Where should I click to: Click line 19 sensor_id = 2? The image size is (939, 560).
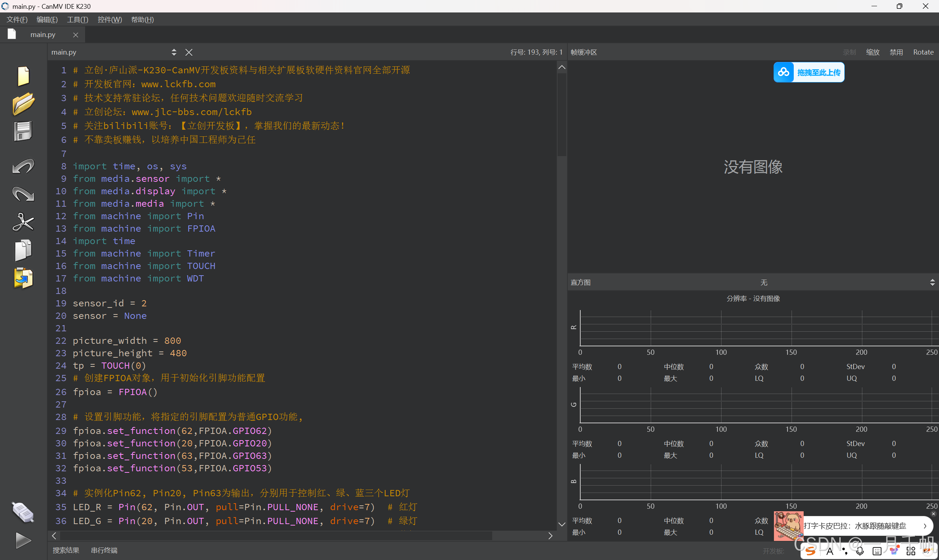click(110, 303)
